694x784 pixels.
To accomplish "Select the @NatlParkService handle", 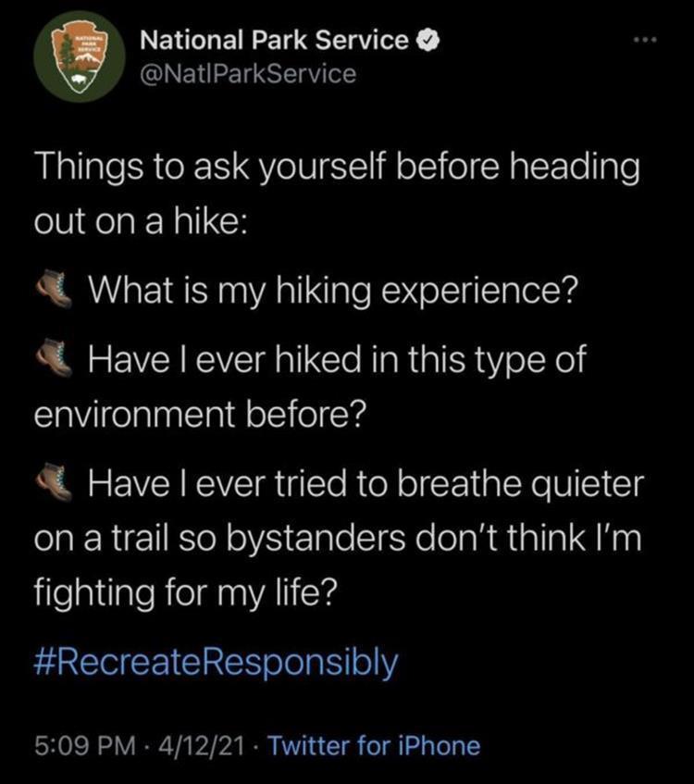I will (x=246, y=74).
